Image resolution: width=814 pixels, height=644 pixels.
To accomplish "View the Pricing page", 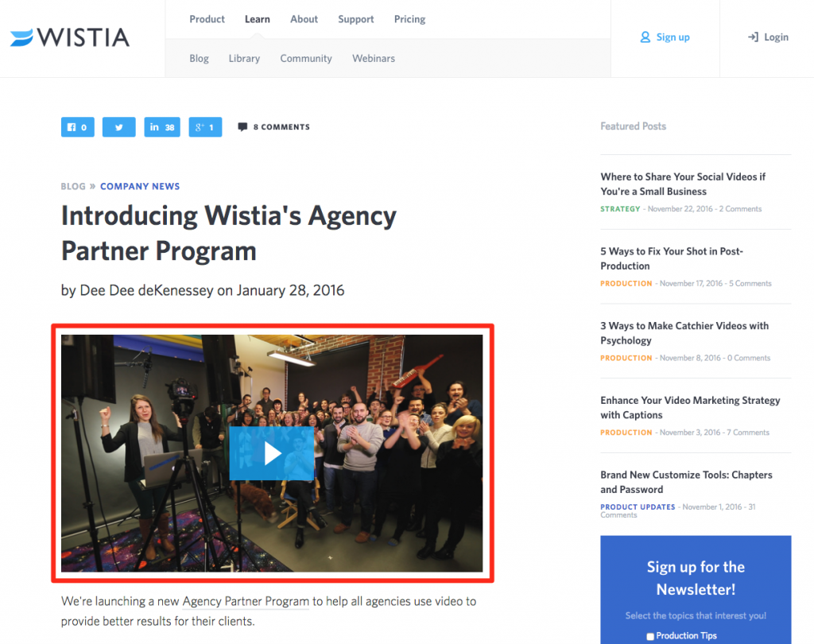I will (x=409, y=19).
